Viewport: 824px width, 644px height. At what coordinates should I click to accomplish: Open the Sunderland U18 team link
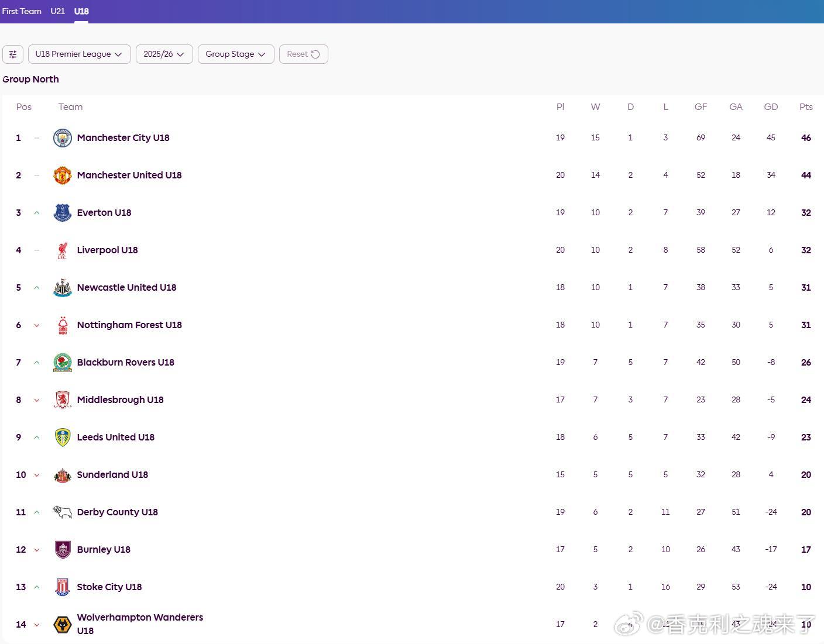112,475
